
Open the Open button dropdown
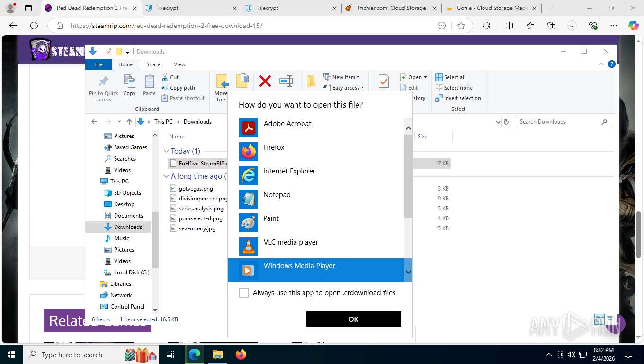click(x=413, y=77)
